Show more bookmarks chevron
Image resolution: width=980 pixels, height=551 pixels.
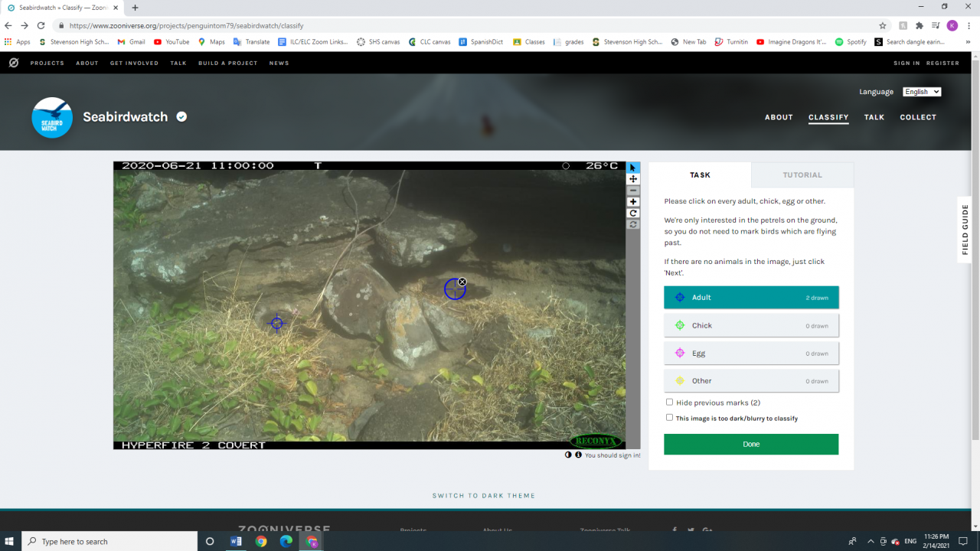click(969, 42)
